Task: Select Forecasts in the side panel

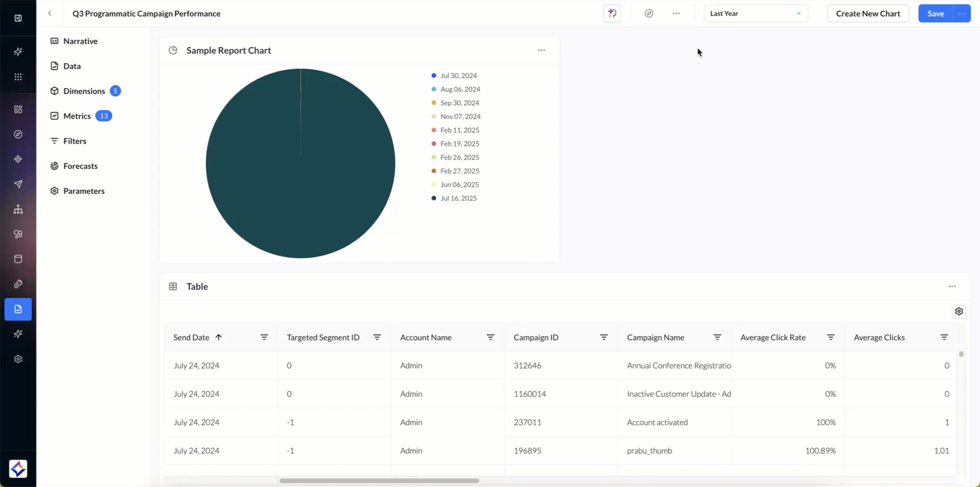Action: (80, 166)
